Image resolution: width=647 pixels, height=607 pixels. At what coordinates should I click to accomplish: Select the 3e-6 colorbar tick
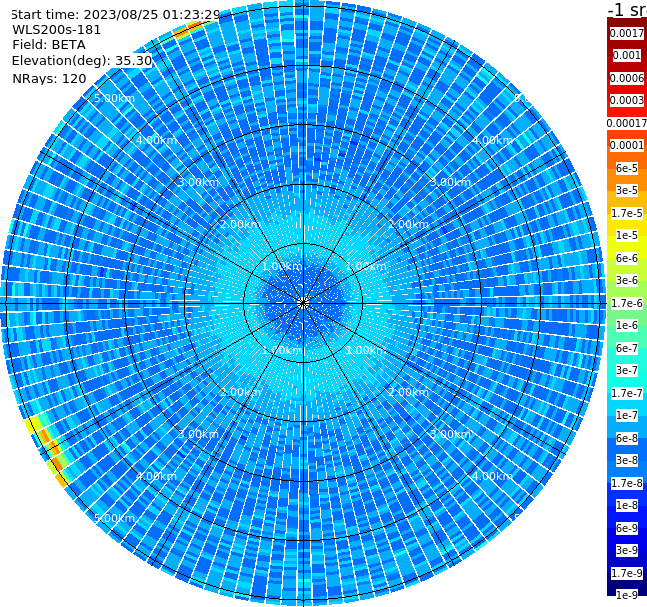(627, 280)
